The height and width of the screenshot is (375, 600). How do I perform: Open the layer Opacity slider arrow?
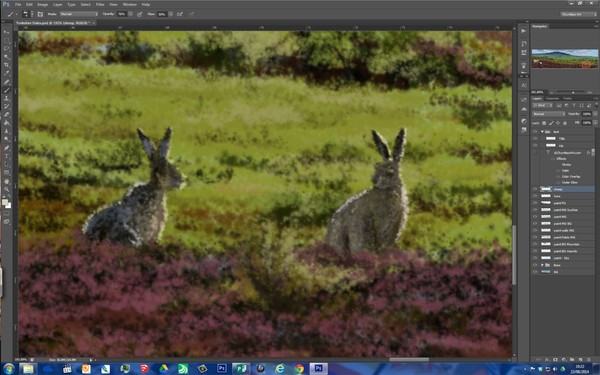pyautogui.click(x=595, y=114)
